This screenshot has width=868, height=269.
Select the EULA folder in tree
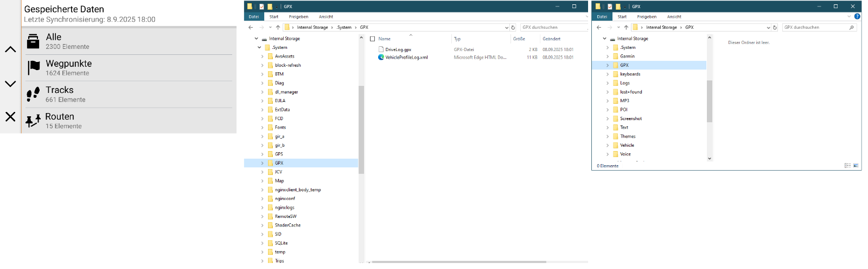tap(280, 101)
